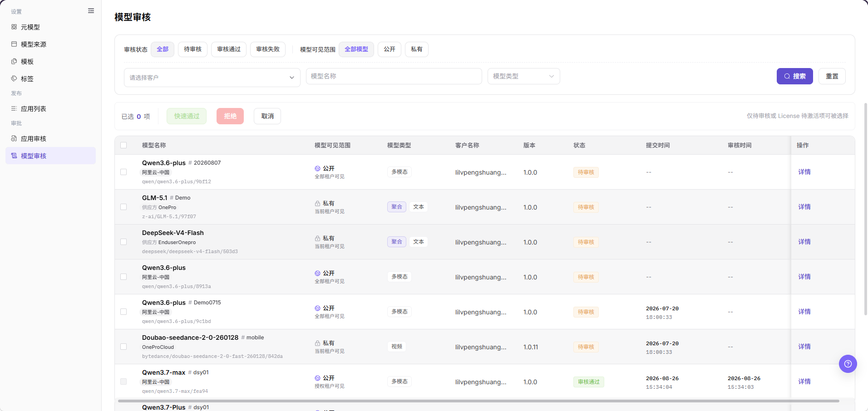
Task: Click the 模型名称 search input field
Action: (394, 76)
